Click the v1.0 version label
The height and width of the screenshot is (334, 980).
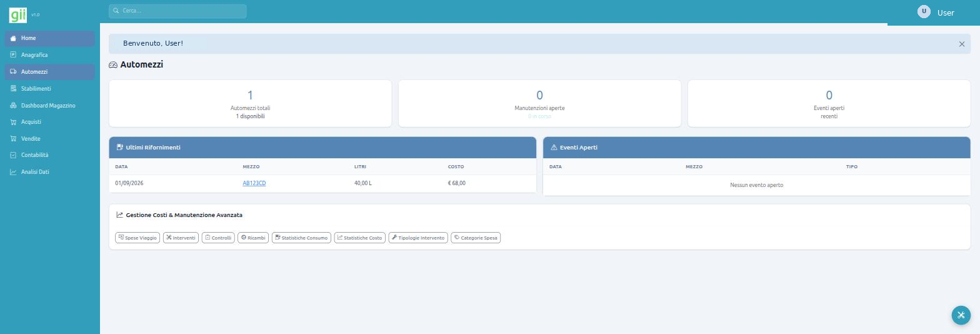(x=35, y=15)
